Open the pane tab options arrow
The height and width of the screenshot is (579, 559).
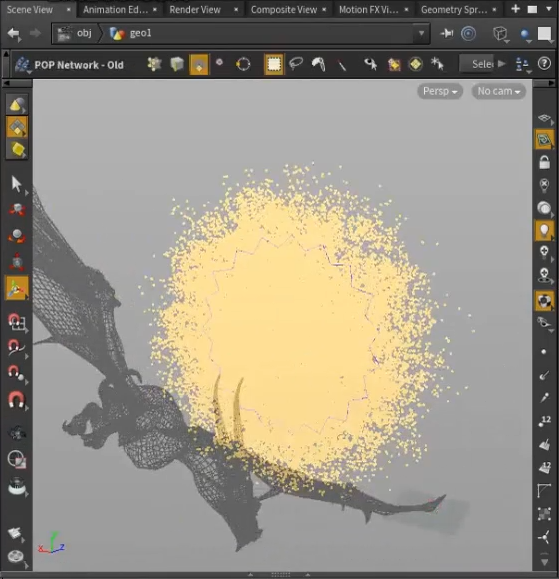(549, 9)
